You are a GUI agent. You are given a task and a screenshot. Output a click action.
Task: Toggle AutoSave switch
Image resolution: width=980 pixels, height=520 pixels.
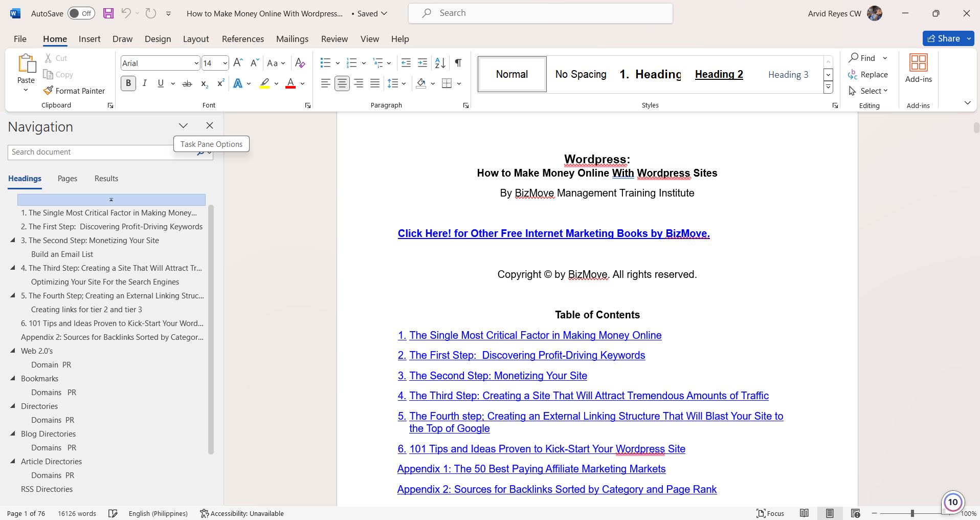point(81,13)
